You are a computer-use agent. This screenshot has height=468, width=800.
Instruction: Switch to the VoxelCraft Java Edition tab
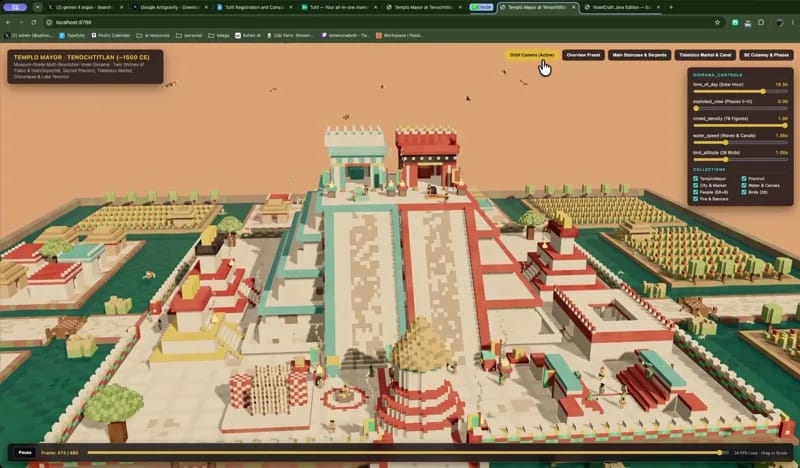coord(621,7)
